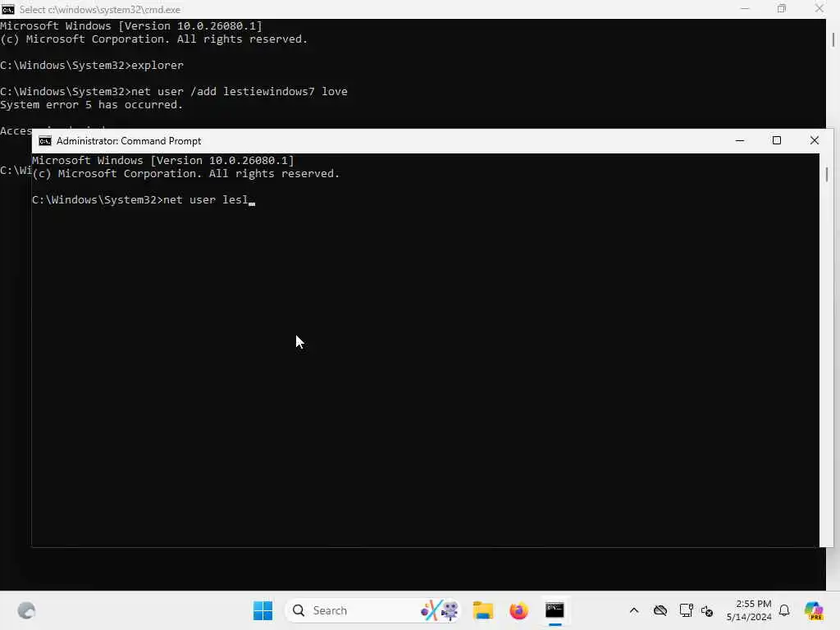
Task: Select the Command Prompt taskbar icon
Action: [x=555, y=610]
